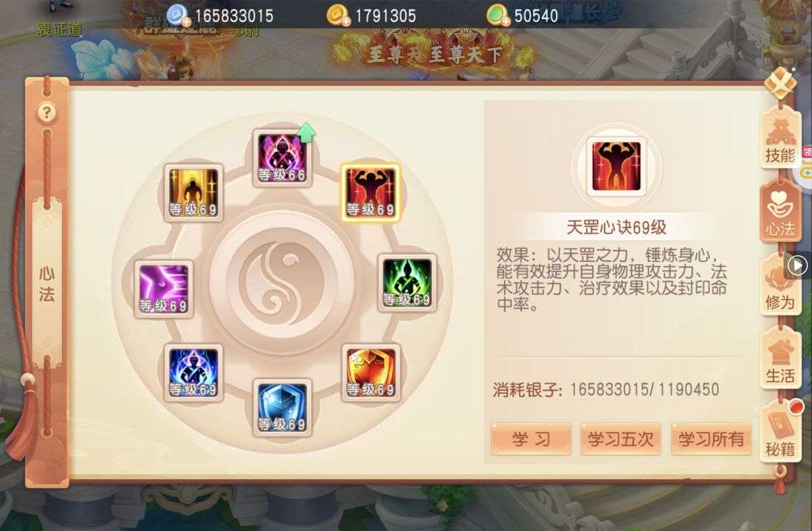Viewport: 812px width, 531px height.
Task: Add silver via the plus on 165833015 currency
Action: (x=186, y=21)
